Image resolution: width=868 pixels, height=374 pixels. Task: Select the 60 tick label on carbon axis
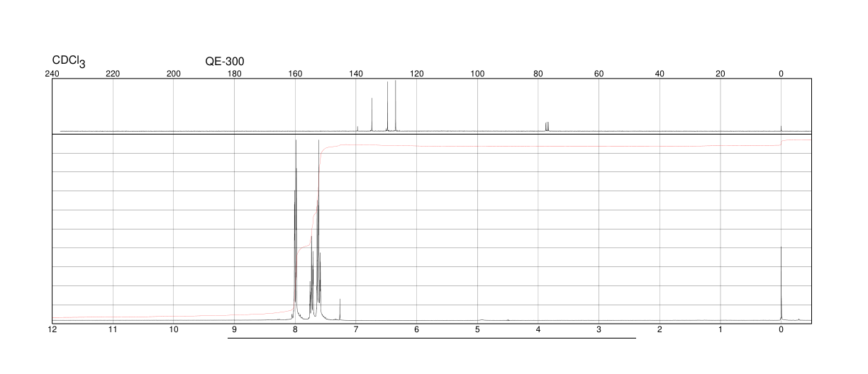[x=599, y=74]
